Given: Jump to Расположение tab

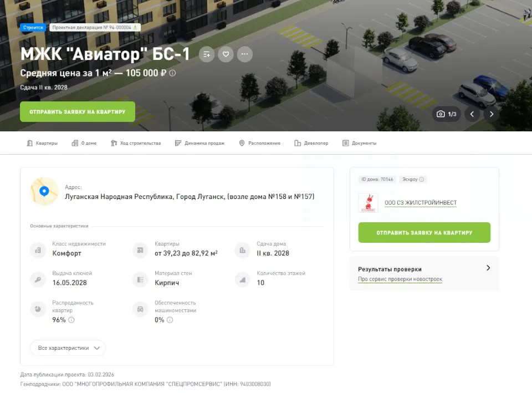Looking at the screenshot, I should (x=260, y=143).
